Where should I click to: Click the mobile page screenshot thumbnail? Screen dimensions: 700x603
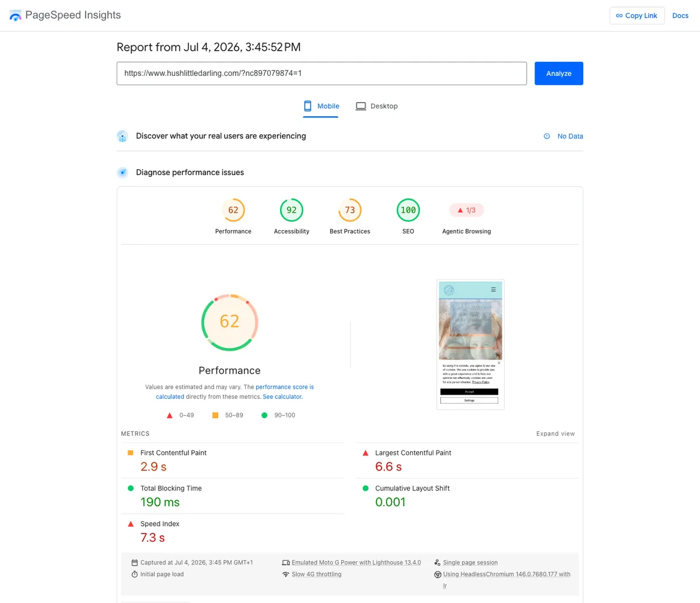(x=470, y=344)
